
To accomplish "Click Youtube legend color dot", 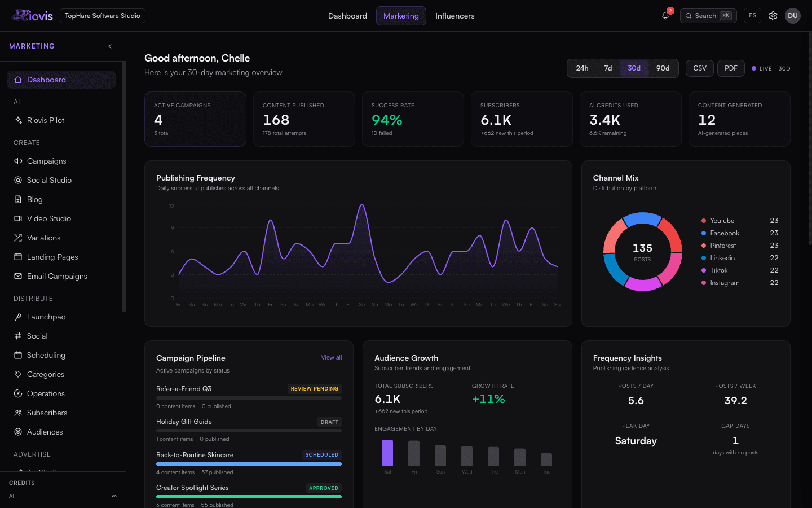I will [704, 221].
